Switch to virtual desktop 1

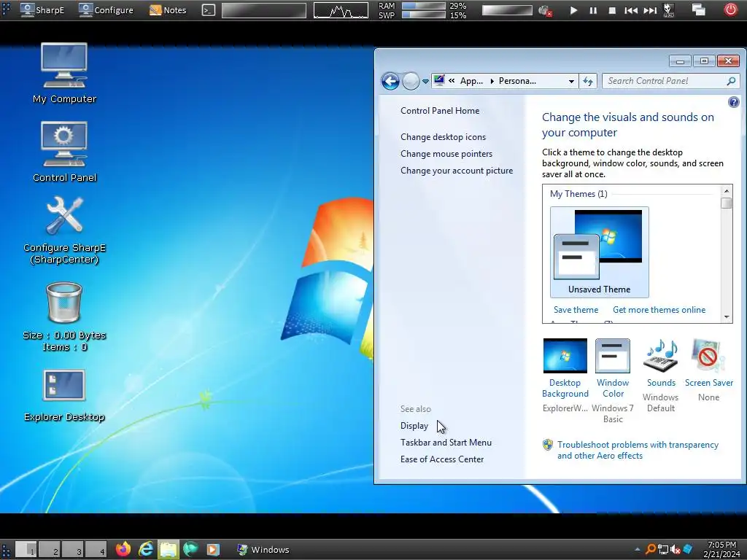pos(26,550)
